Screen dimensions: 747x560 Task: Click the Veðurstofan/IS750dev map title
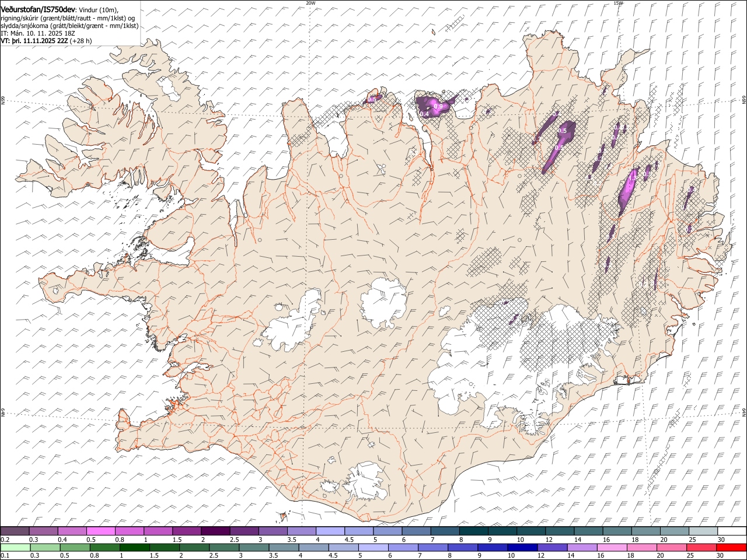(x=38, y=10)
